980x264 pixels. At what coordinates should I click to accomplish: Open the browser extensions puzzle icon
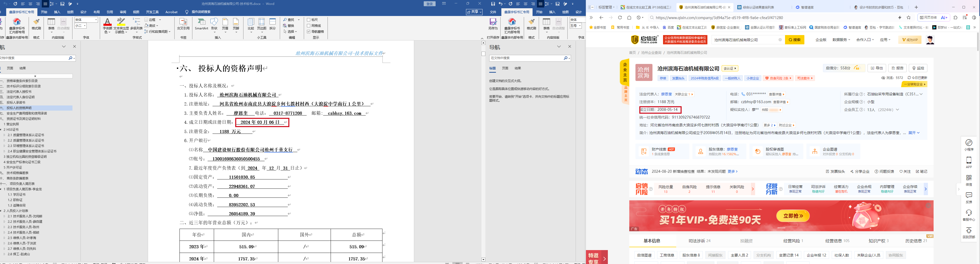(x=955, y=18)
